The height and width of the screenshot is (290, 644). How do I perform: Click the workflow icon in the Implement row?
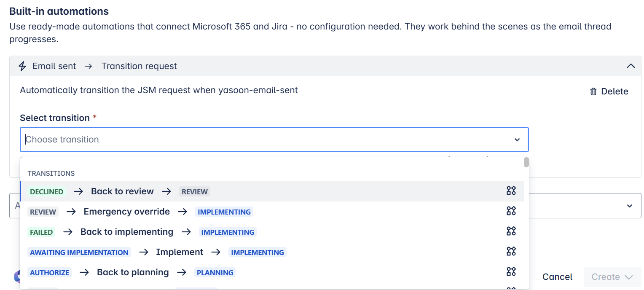[511, 252]
